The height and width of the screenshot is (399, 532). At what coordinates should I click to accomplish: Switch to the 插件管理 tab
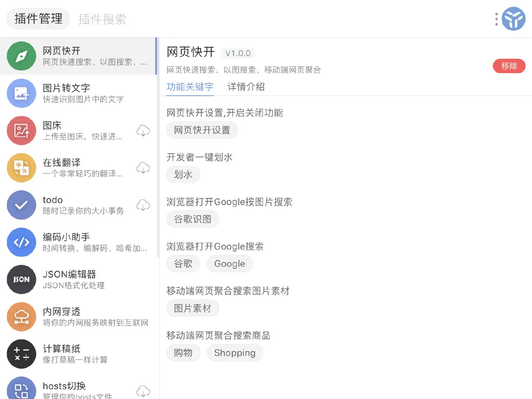click(x=38, y=19)
